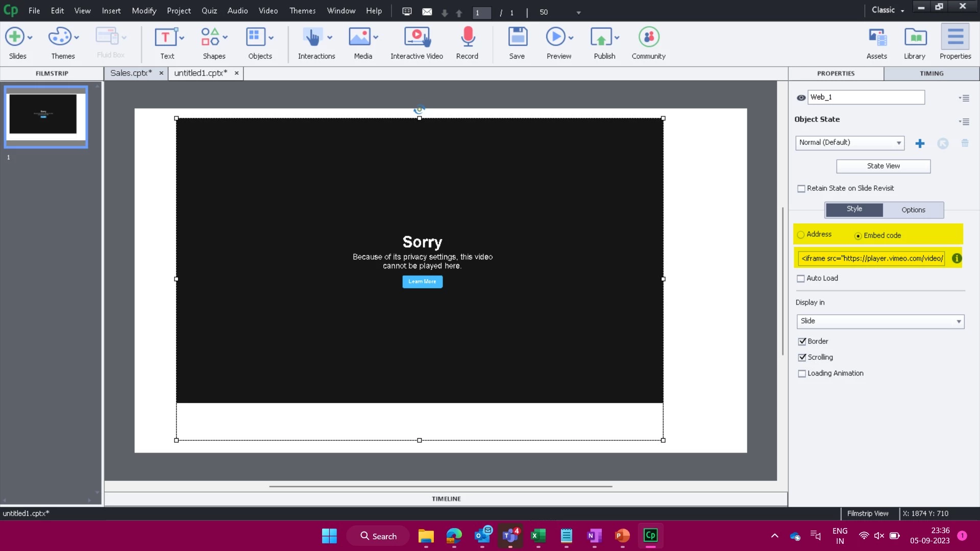The image size is (980, 551).
Task: Click the State View button
Action: pos(883,166)
